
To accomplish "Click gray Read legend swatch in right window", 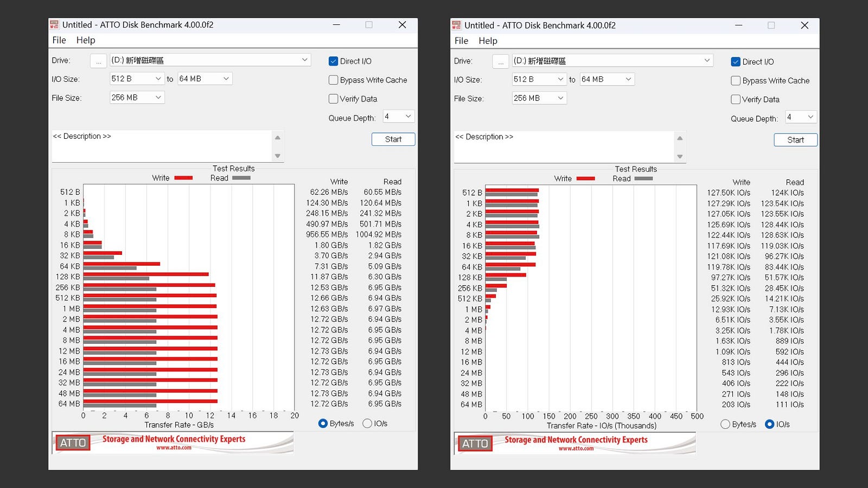I will point(643,178).
